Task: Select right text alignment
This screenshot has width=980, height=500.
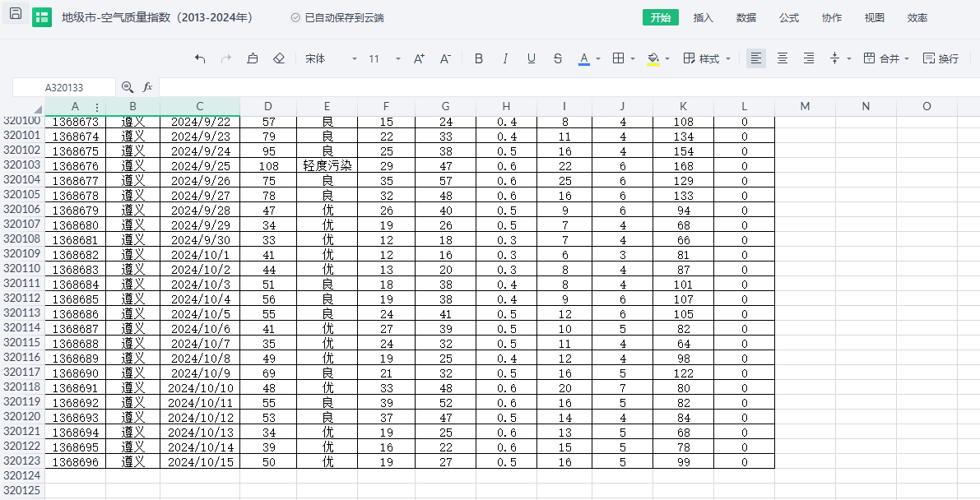Action: point(809,58)
